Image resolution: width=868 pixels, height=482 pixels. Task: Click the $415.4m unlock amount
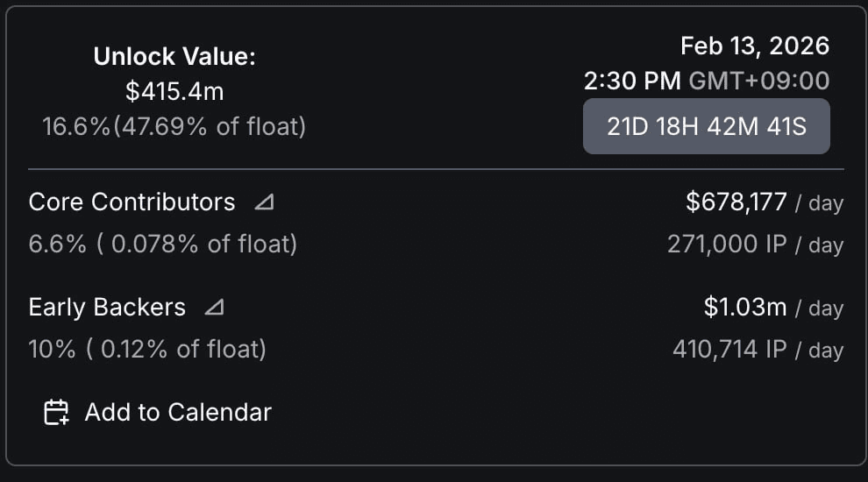point(174,91)
